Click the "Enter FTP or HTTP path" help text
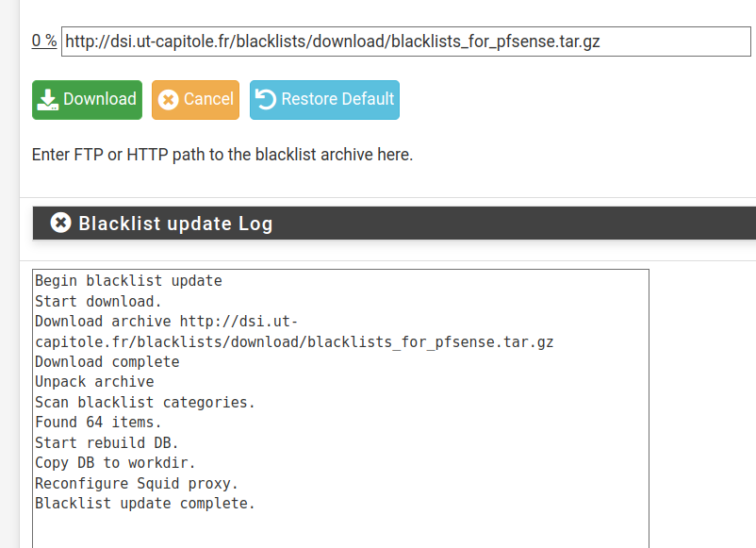756x548 pixels. 222,155
